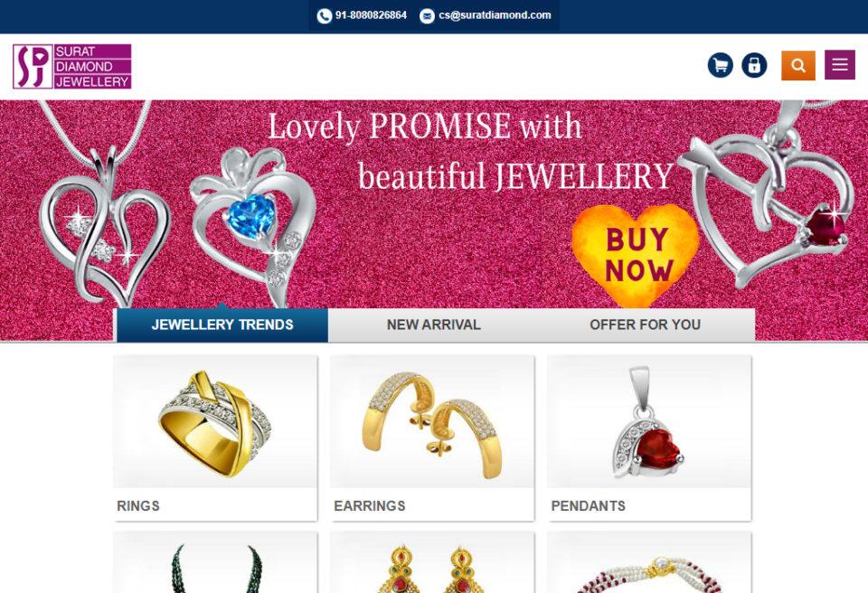Call the 91-8080826864 phone number link
868x593 pixels.
(x=371, y=15)
